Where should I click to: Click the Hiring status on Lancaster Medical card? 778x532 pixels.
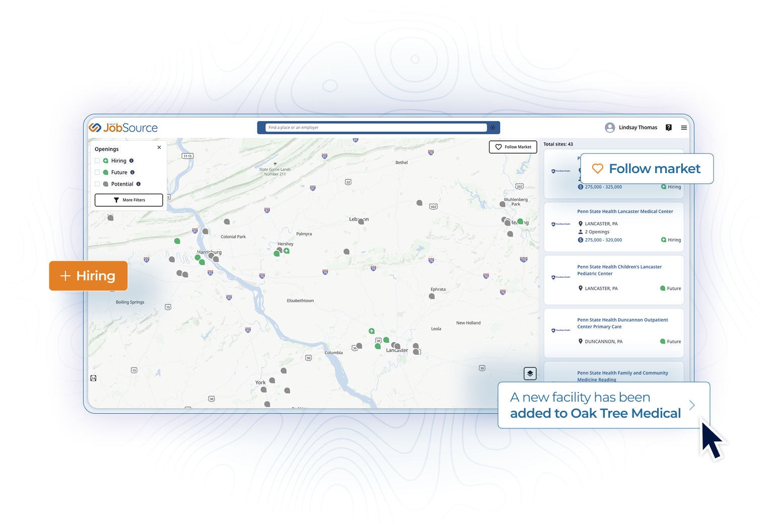click(671, 240)
